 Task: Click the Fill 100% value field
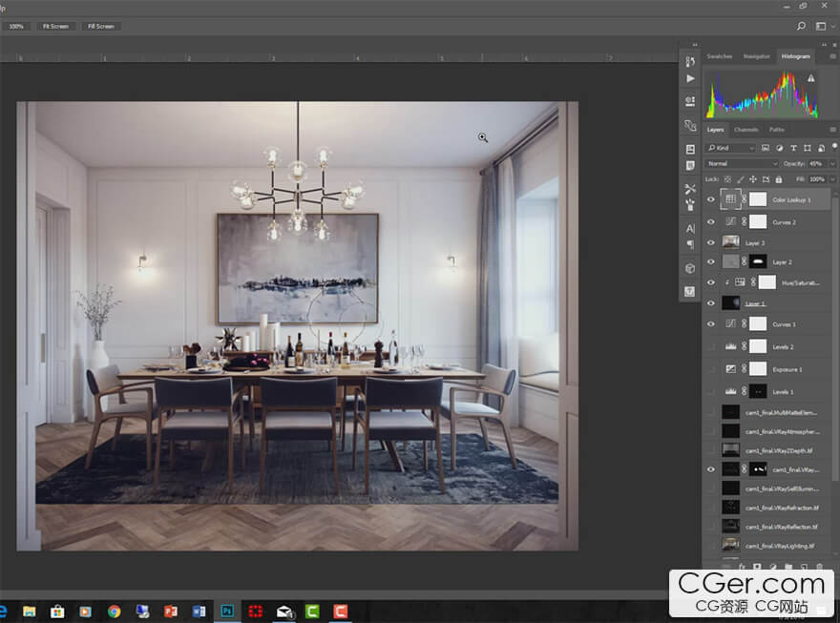coord(816,179)
